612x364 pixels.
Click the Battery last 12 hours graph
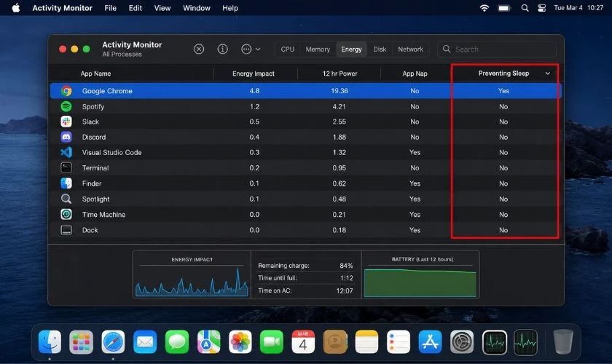click(420, 282)
